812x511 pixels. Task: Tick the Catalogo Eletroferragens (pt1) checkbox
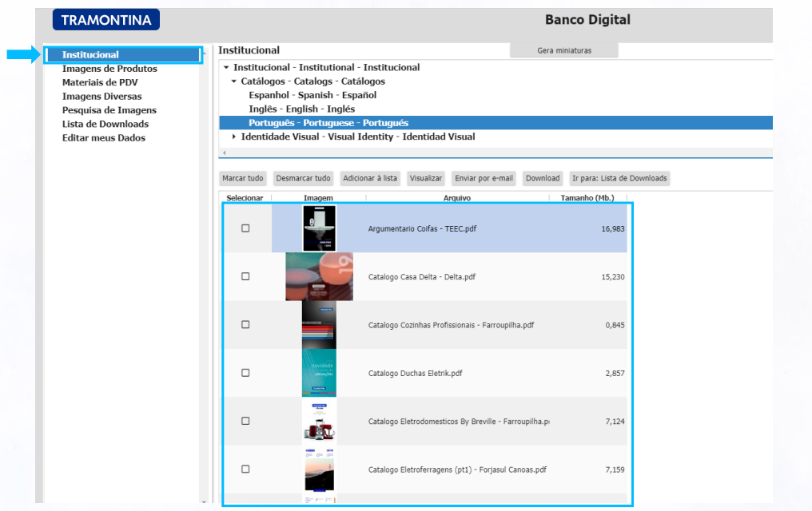click(x=245, y=469)
